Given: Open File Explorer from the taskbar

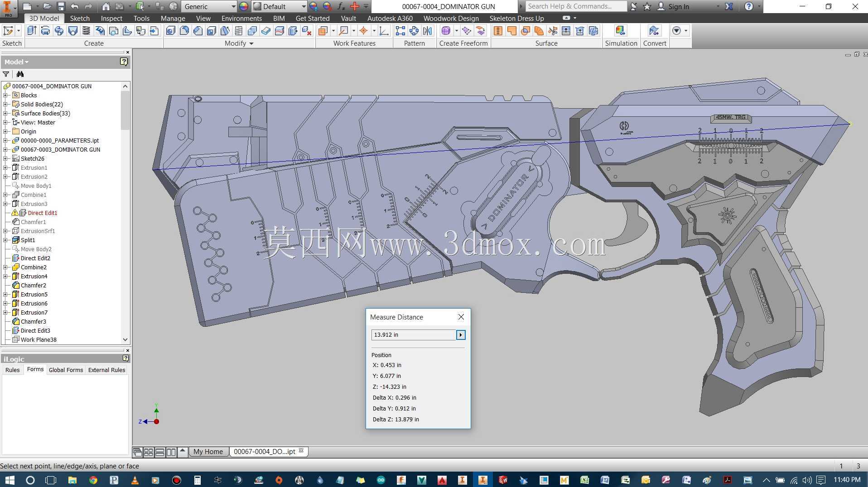Looking at the screenshot, I should [72, 480].
